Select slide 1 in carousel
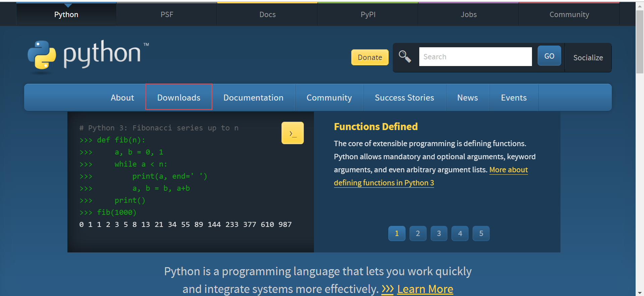This screenshot has width=644, height=296. 397,233
